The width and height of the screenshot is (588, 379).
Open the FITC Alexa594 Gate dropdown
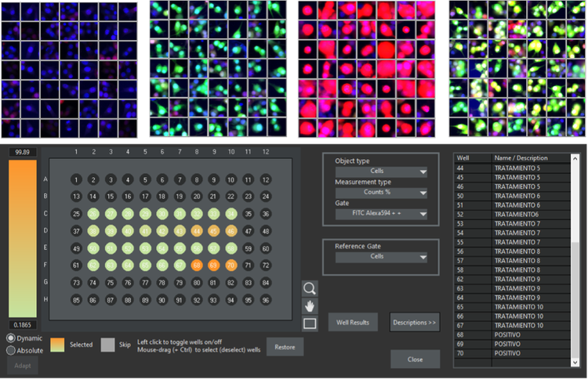pos(381,213)
